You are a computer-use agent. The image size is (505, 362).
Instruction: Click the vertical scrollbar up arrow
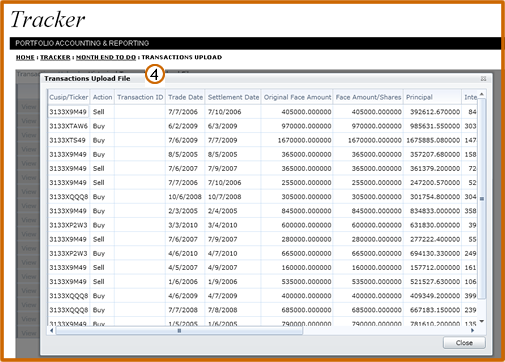(x=482, y=94)
